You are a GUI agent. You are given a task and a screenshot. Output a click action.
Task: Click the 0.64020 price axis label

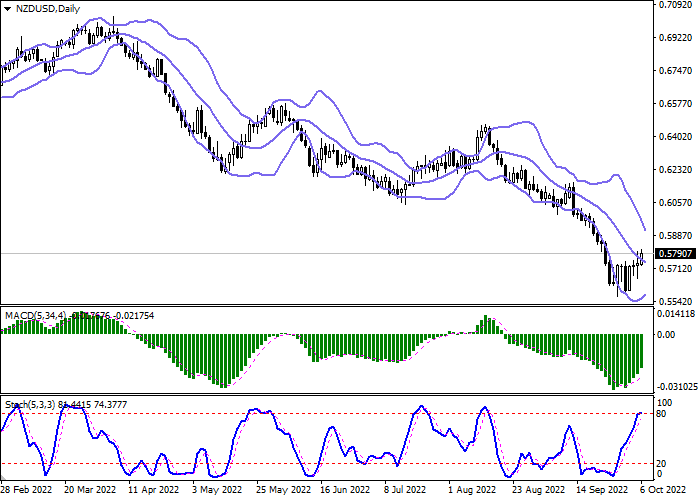click(x=676, y=137)
